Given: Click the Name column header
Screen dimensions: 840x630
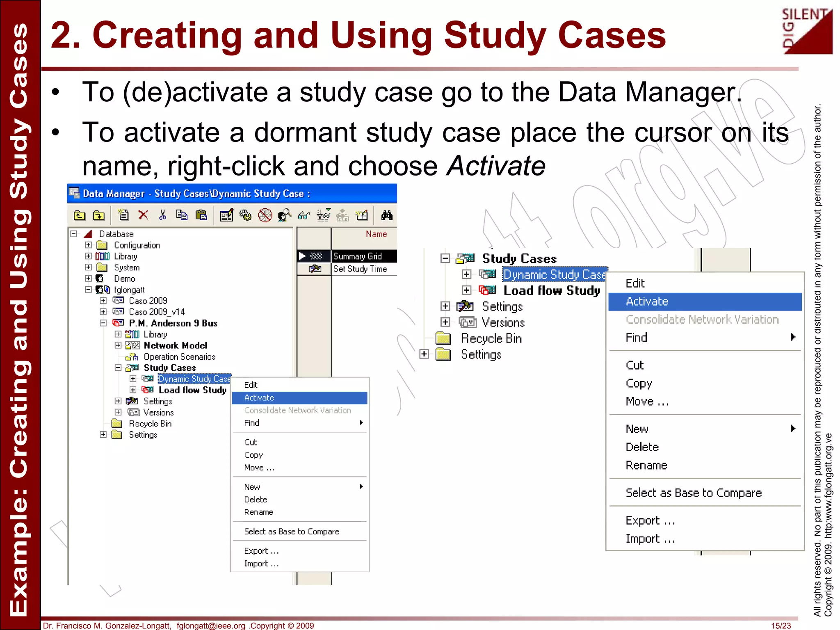Looking at the screenshot, I should 376,234.
